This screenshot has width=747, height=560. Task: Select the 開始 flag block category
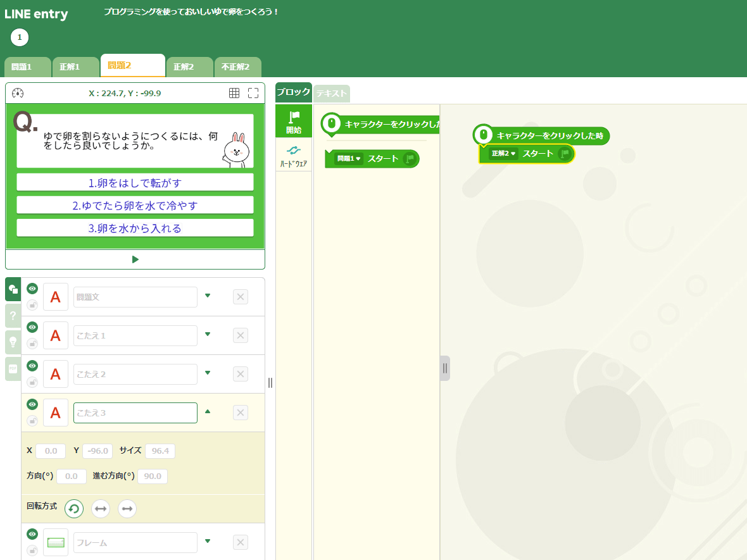point(294,121)
